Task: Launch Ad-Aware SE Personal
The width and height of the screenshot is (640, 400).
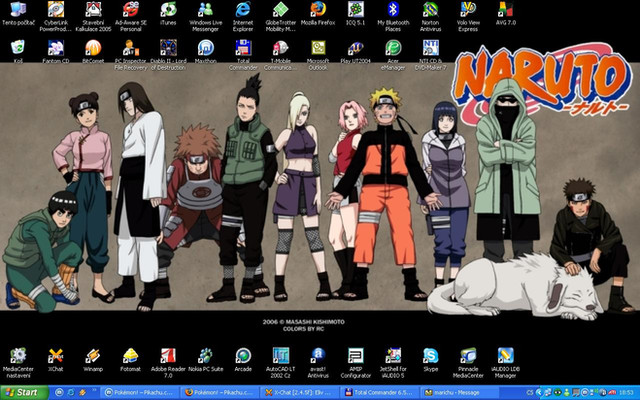Action: [x=131, y=16]
